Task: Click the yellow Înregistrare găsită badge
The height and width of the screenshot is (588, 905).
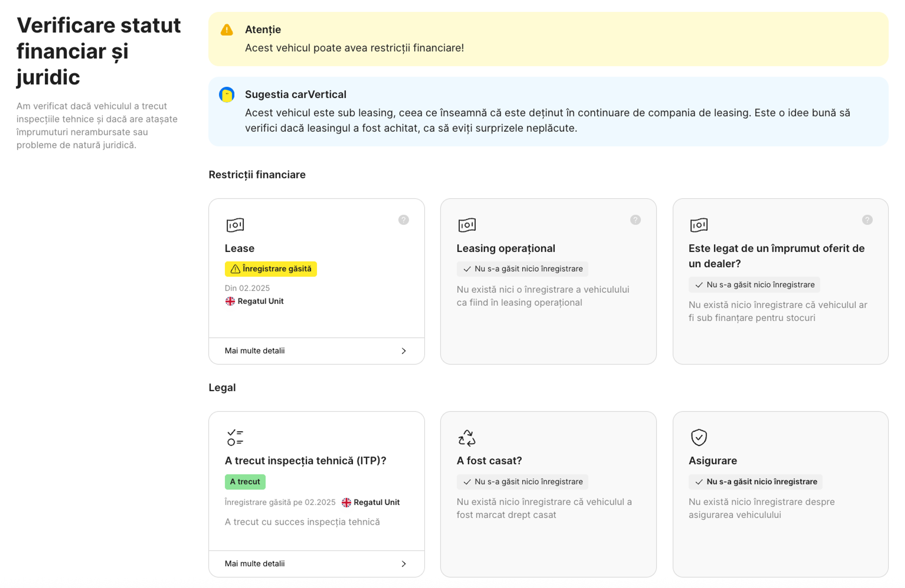Action: coord(271,269)
